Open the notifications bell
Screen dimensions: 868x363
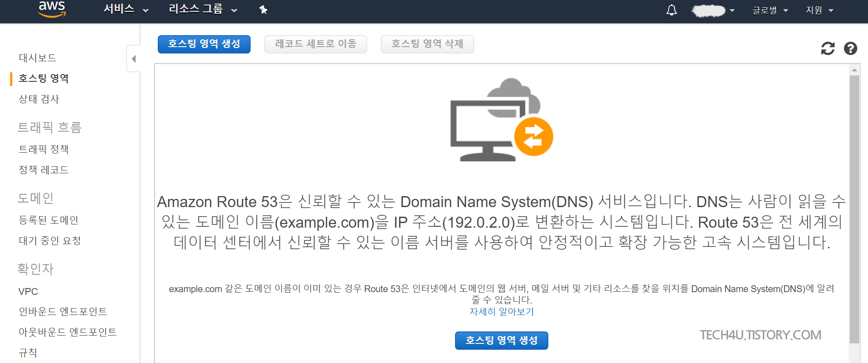pos(671,10)
